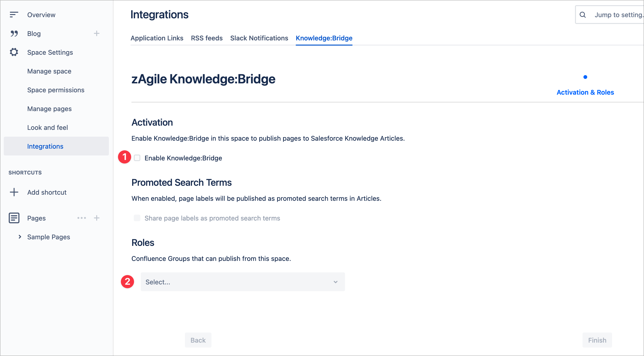Click the Pages document icon
The height and width of the screenshot is (356, 644).
[x=14, y=218]
